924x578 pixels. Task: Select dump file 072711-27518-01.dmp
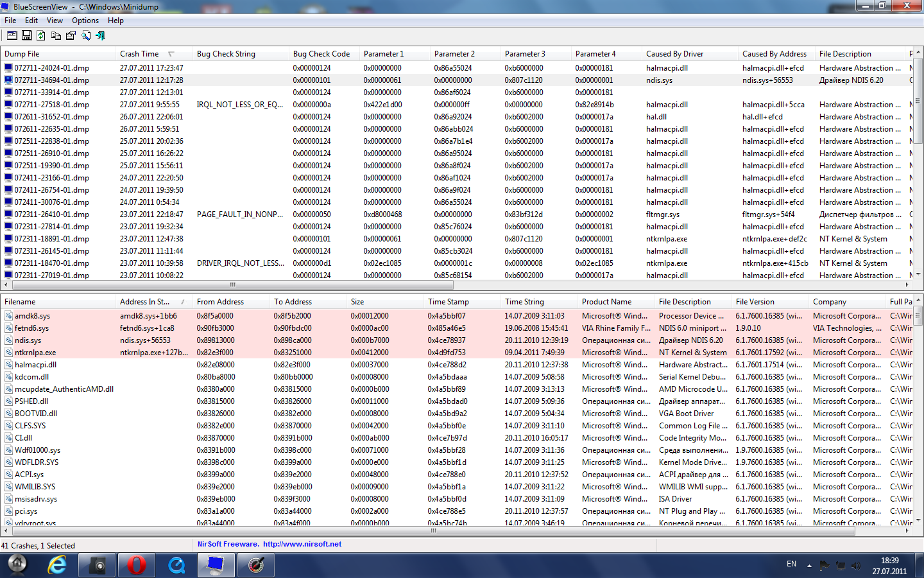[52, 104]
